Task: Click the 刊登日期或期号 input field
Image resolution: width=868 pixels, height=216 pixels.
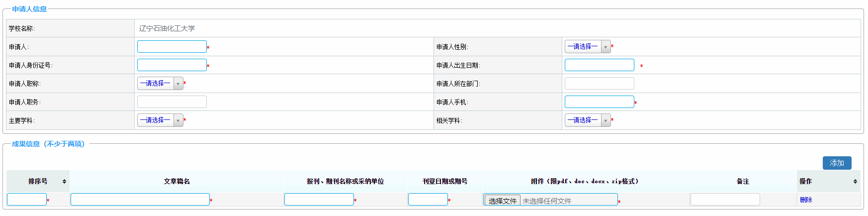Action: tap(428, 200)
